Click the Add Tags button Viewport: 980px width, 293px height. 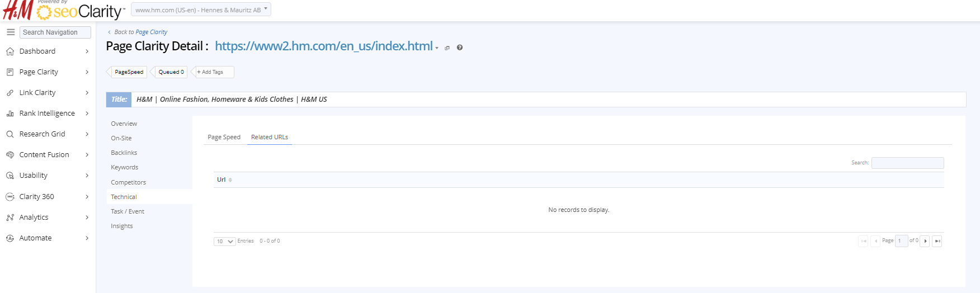tap(213, 72)
